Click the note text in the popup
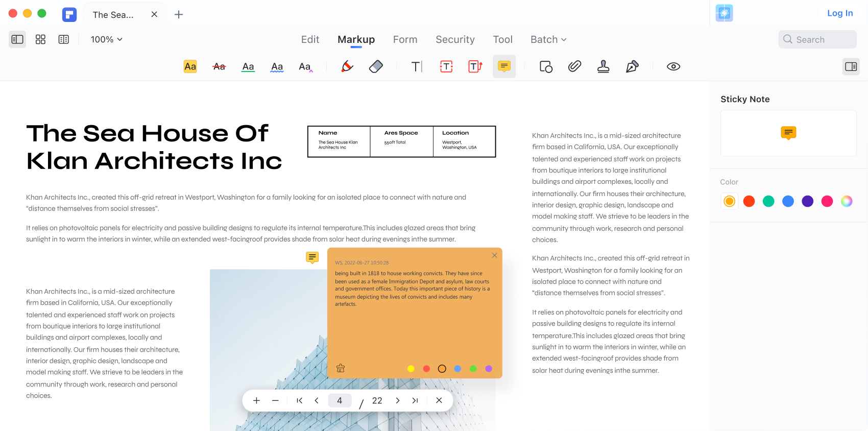Screen dimensions: 868x431 [x=413, y=289]
